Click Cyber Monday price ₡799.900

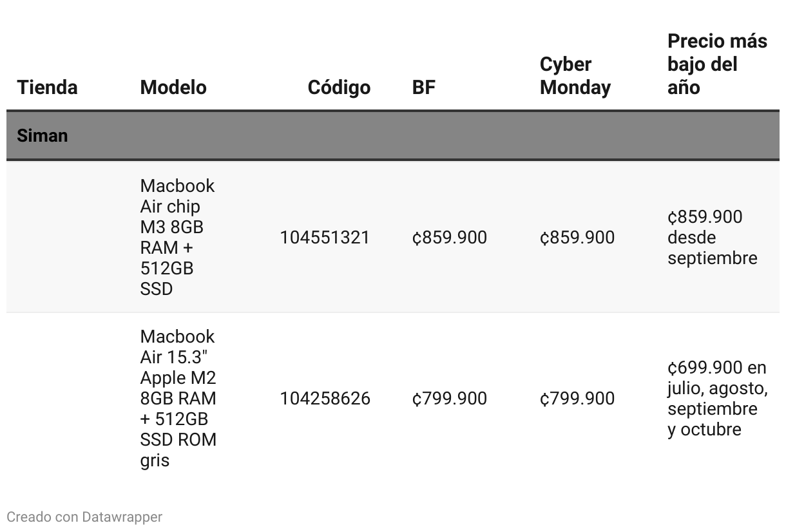click(x=577, y=399)
